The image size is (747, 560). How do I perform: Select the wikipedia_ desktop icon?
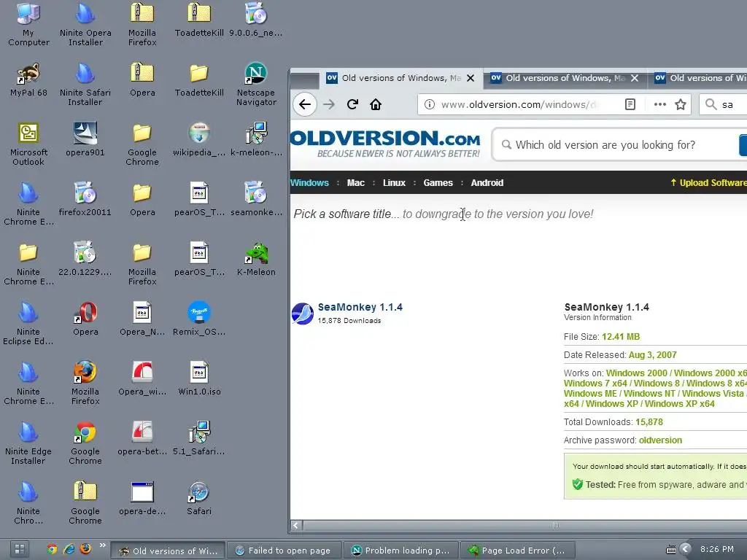coord(199,139)
